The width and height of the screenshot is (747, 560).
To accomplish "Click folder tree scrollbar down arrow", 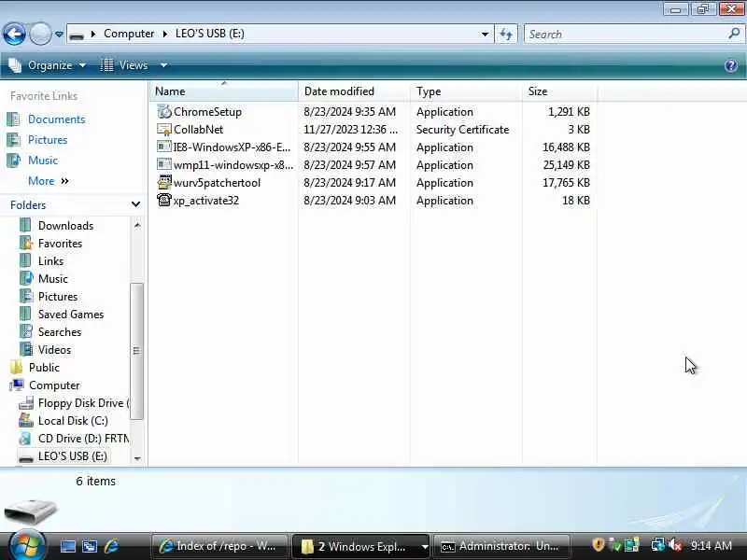I will 136,458.
